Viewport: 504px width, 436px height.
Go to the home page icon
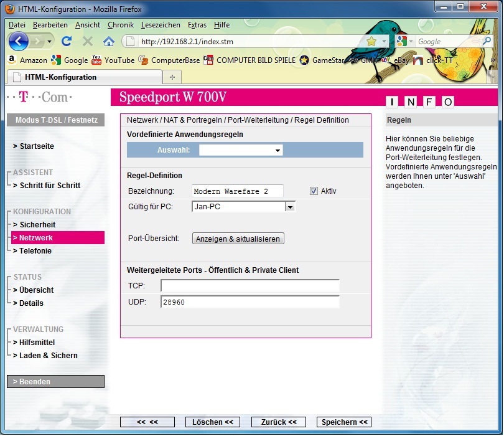tap(109, 41)
